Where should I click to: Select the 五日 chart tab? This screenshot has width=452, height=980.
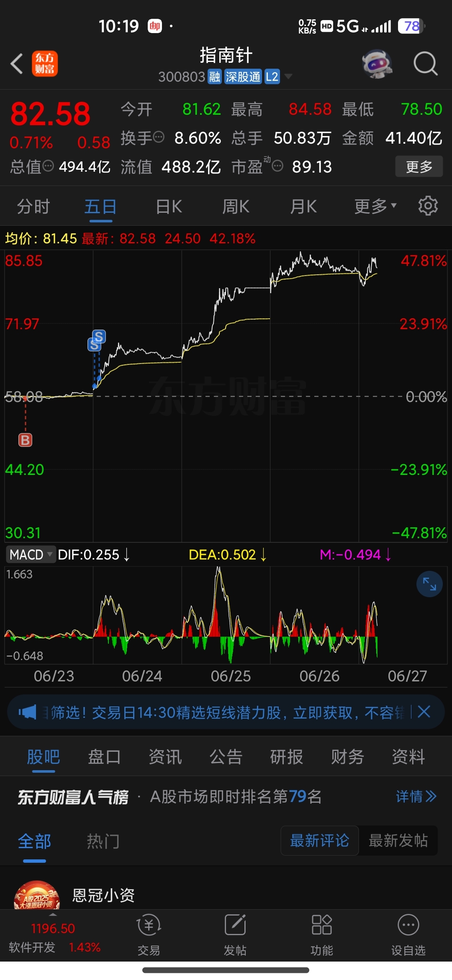pos(100,206)
